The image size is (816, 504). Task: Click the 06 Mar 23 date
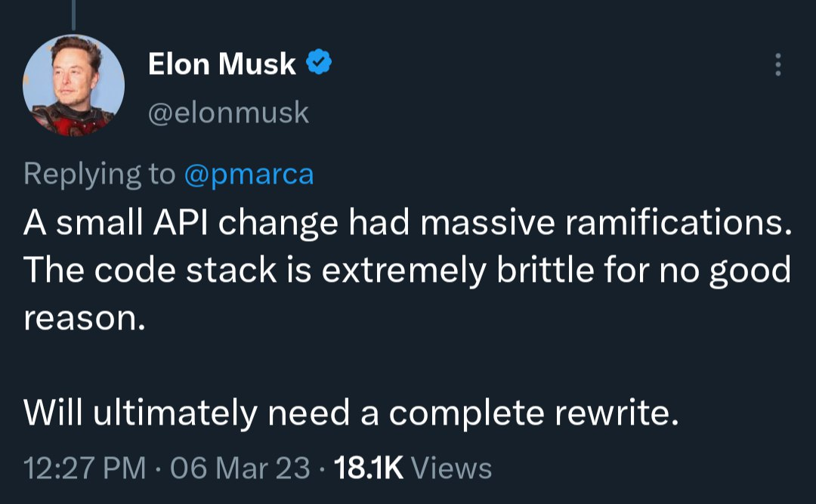pyautogui.click(x=240, y=468)
